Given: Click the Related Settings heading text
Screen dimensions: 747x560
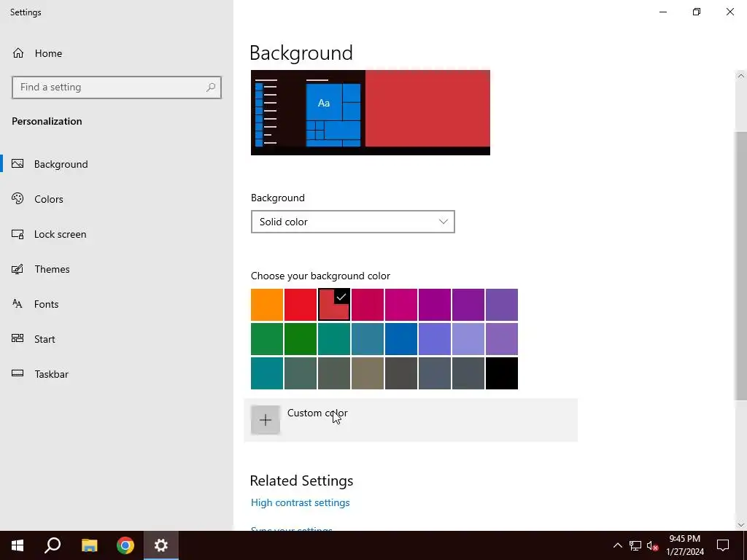Looking at the screenshot, I should coord(301,481).
